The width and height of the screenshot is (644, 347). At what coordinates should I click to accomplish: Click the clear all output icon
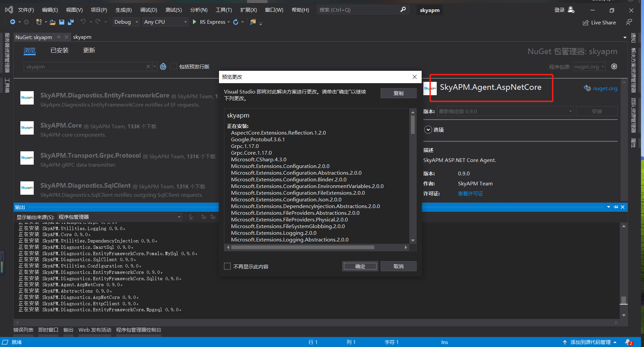(x=191, y=217)
